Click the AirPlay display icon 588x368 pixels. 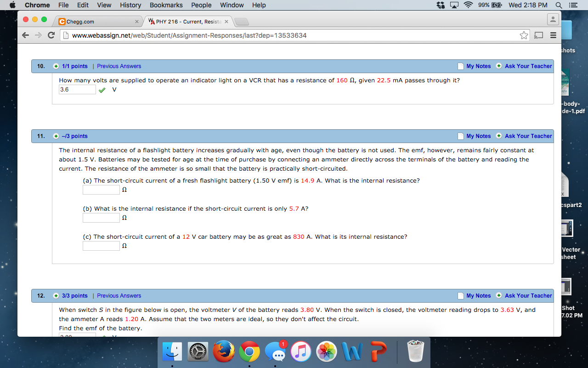455,5
